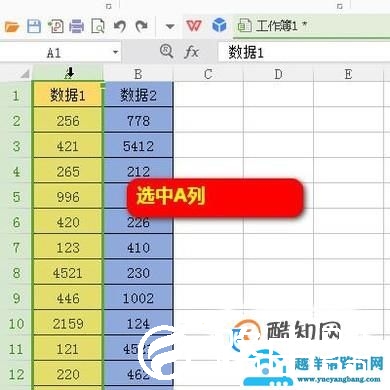Click cell with value 256
Screen dimensions: 390x390
click(68, 121)
